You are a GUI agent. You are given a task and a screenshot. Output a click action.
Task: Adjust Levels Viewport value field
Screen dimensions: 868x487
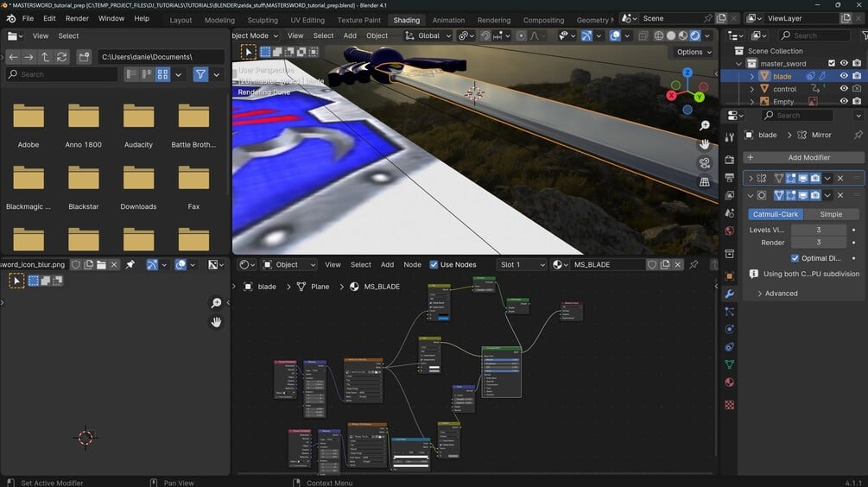[818, 230]
